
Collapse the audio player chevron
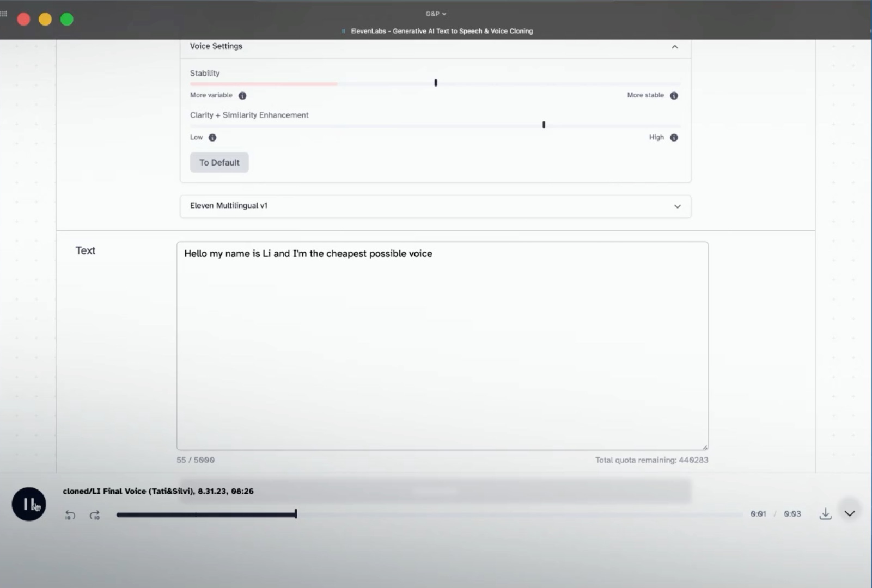click(850, 513)
